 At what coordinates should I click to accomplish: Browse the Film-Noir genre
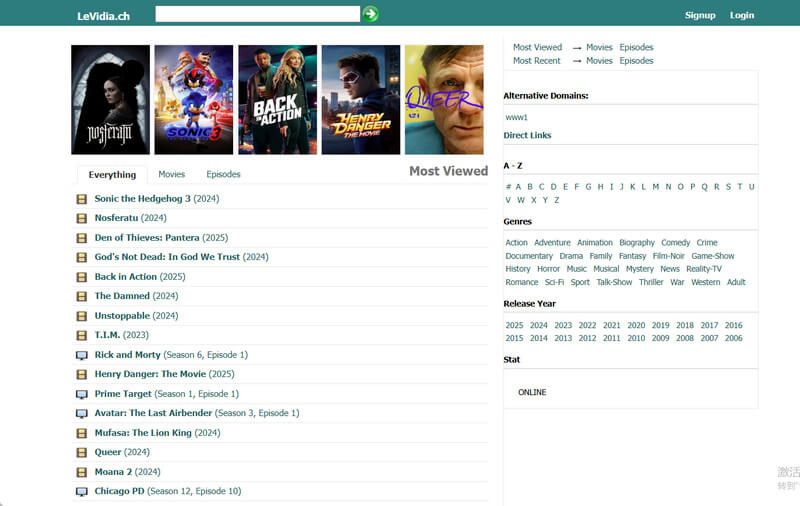coord(669,256)
